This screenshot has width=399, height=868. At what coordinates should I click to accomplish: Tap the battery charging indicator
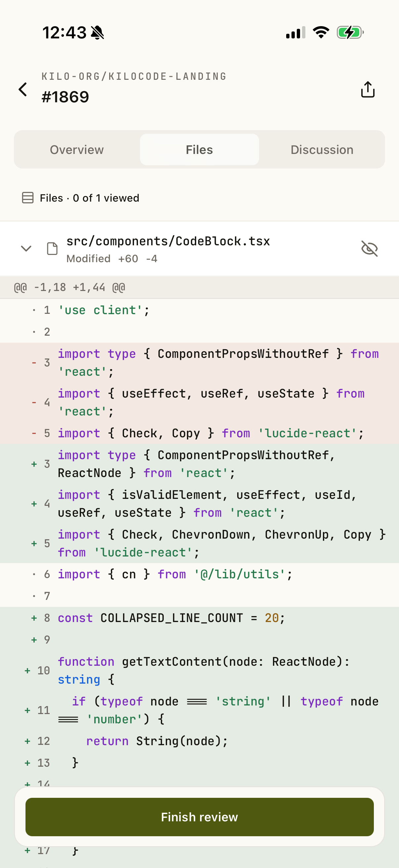350,32
